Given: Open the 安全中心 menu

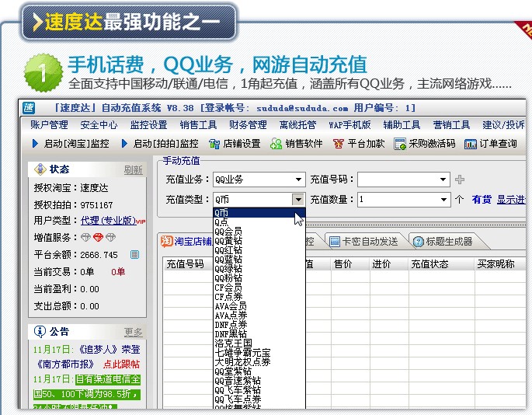Looking at the screenshot, I should click(x=99, y=125).
